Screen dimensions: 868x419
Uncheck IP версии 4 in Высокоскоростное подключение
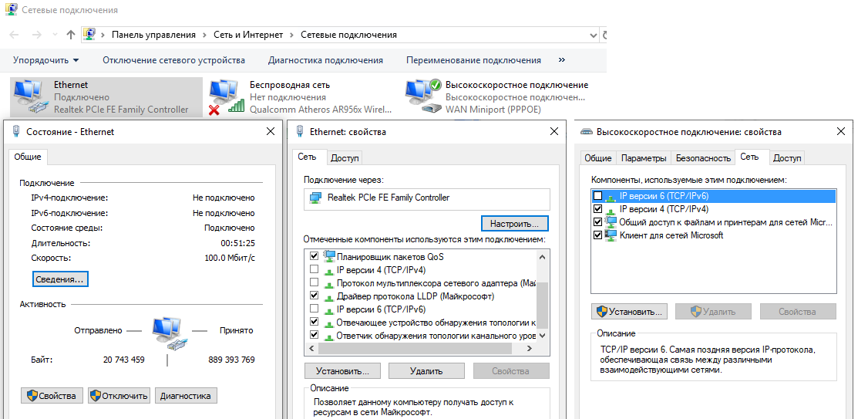pyautogui.click(x=597, y=209)
